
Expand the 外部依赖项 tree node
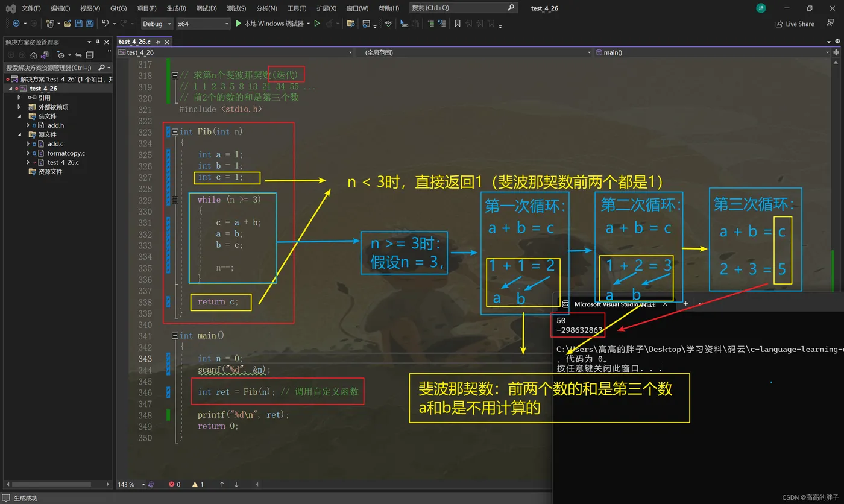click(x=19, y=107)
